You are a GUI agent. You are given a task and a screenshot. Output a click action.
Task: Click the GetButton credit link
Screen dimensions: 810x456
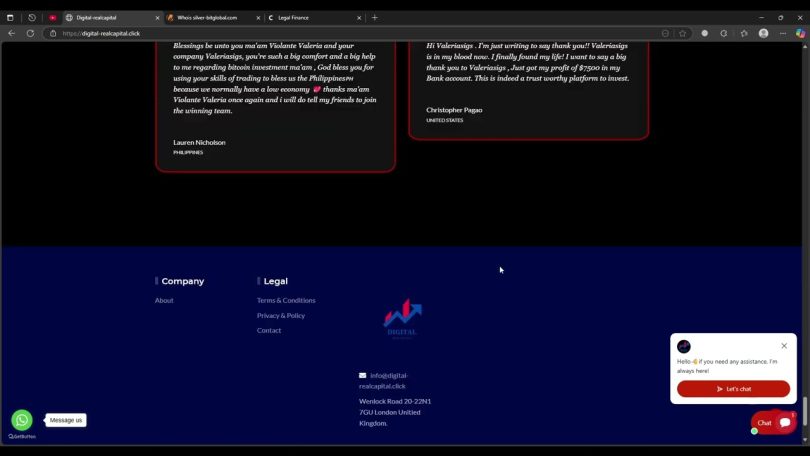coord(22,436)
